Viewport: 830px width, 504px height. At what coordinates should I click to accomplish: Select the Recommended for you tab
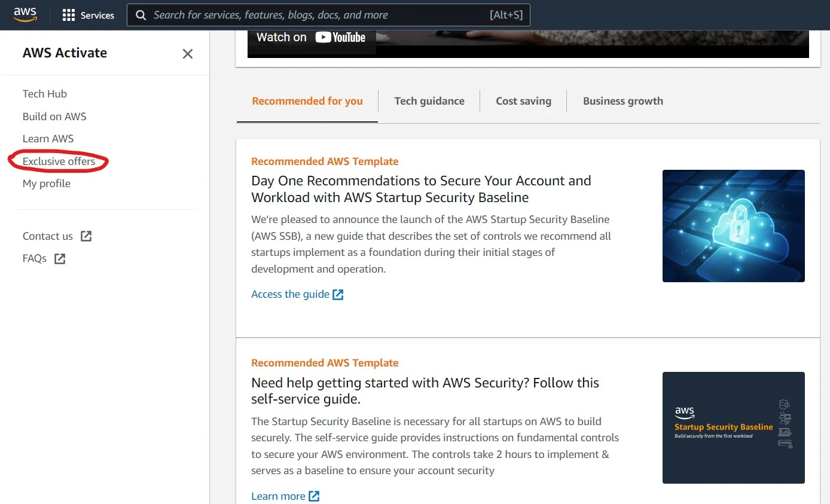point(307,101)
